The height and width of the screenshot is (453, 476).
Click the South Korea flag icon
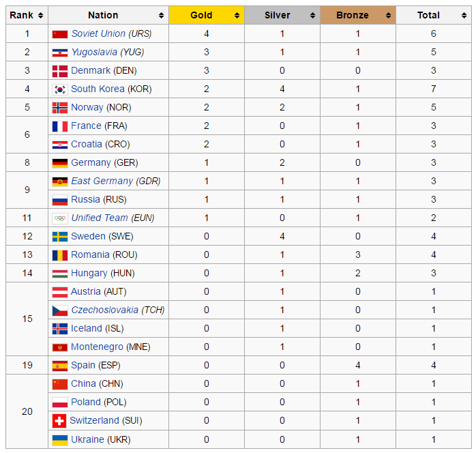[60, 89]
